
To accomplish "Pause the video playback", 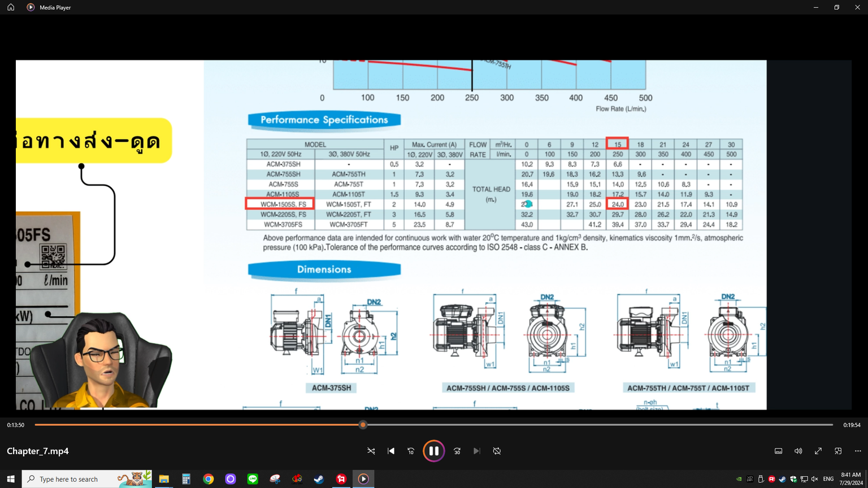I will point(433,451).
